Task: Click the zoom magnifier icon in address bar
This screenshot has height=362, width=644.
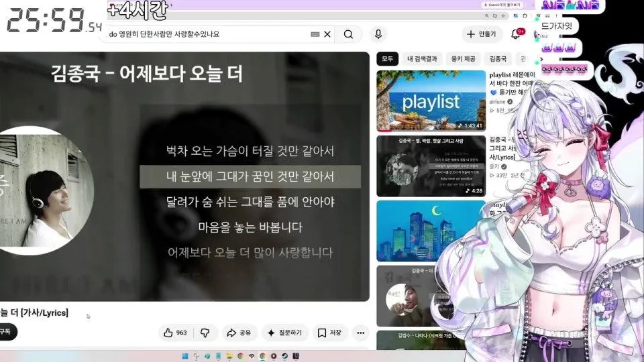Action: 487,15
